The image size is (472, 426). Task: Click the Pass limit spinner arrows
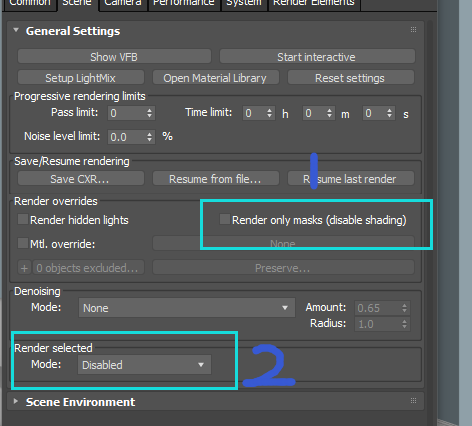(x=150, y=113)
